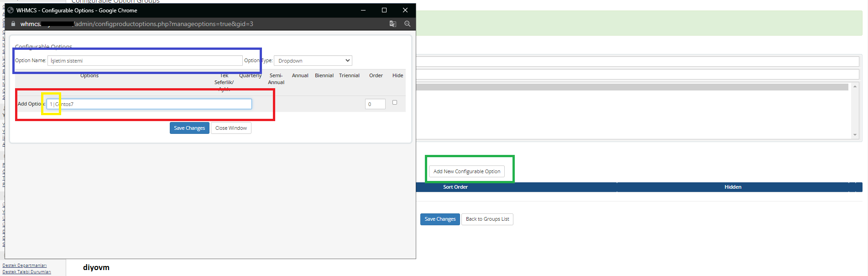This screenshot has height=276, width=868.
Task: Click the lock icon in the address bar
Action: 13,24
